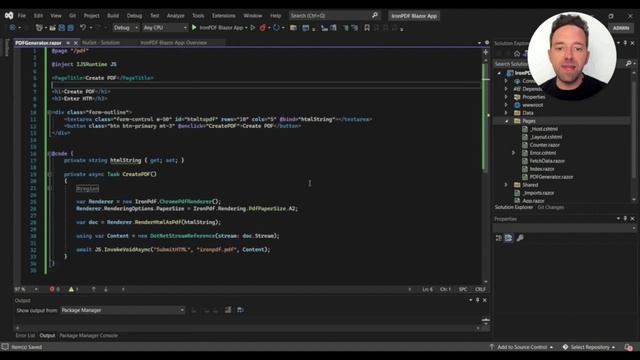Click the Output panel horizontal scrollbar
The height and width of the screenshot is (360, 640).
click(x=247, y=327)
